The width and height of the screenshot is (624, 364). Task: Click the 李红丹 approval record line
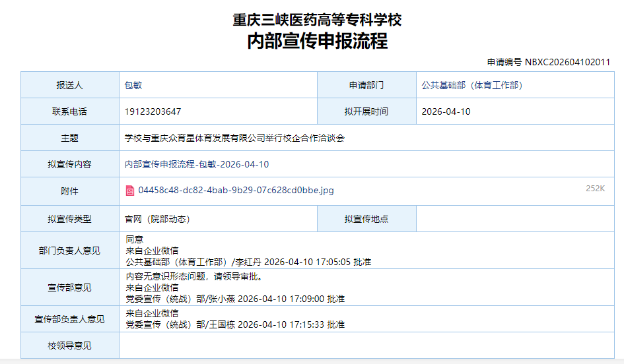pos(248,262)
